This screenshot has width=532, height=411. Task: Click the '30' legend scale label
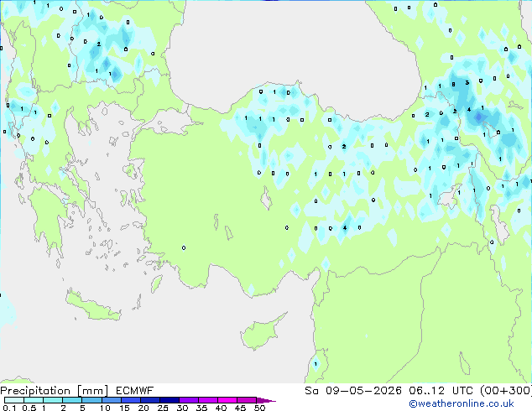(x=182, y=408)
